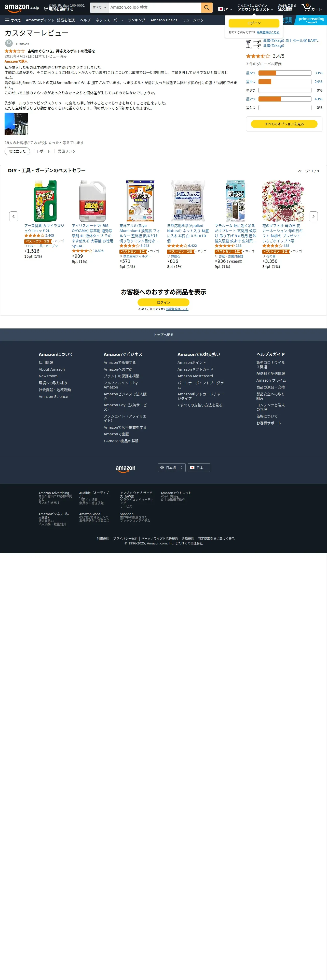Open 返品もこちら 注文履歴

287,8
